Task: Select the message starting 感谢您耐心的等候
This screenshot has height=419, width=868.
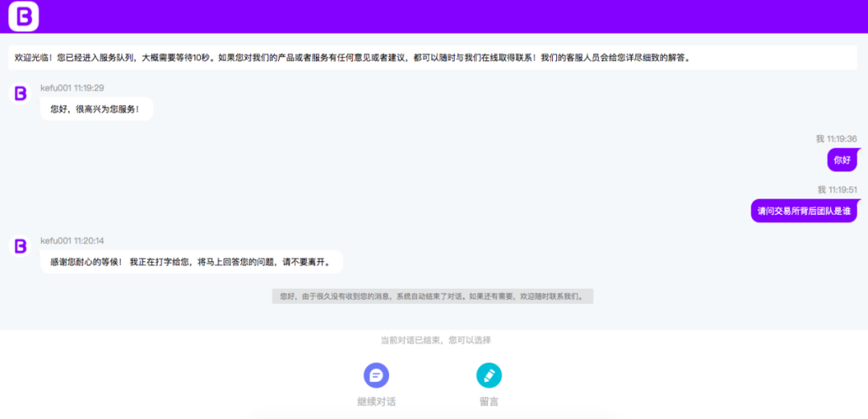Action: 191,261
